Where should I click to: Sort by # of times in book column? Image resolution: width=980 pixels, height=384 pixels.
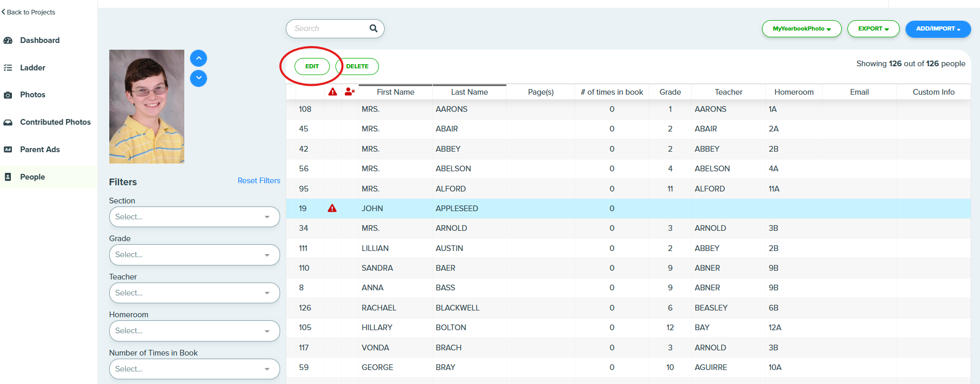tap(612, 92)
